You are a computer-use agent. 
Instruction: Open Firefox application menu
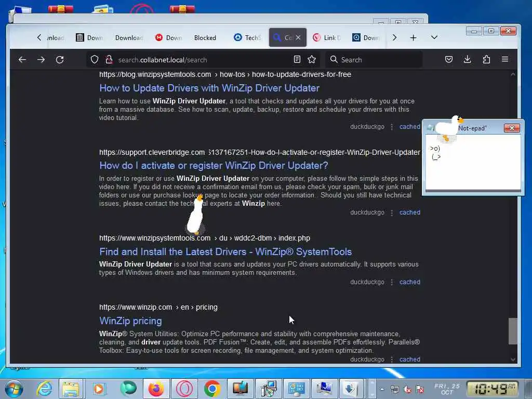pos(505,59)
